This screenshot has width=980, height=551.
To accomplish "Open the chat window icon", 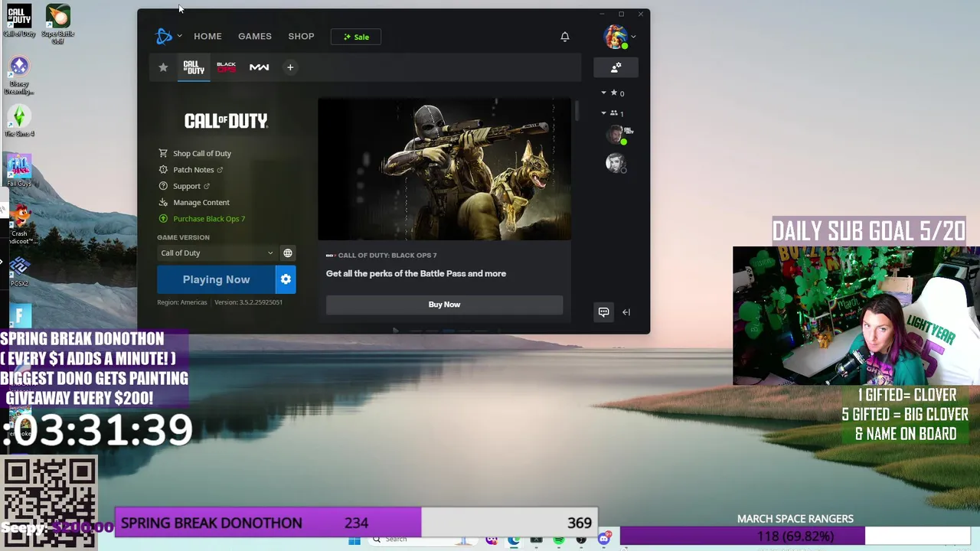I will (x=603, y=311).
